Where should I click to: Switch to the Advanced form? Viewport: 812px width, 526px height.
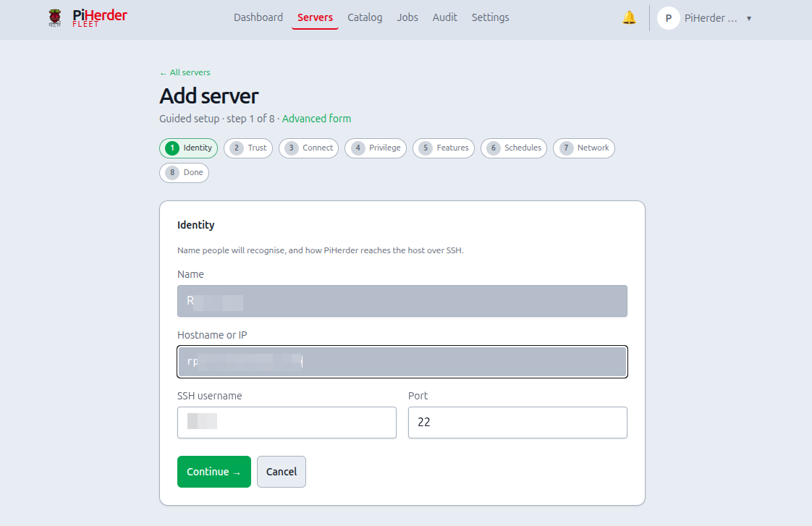pyautogui.click(x=316, y=119)
